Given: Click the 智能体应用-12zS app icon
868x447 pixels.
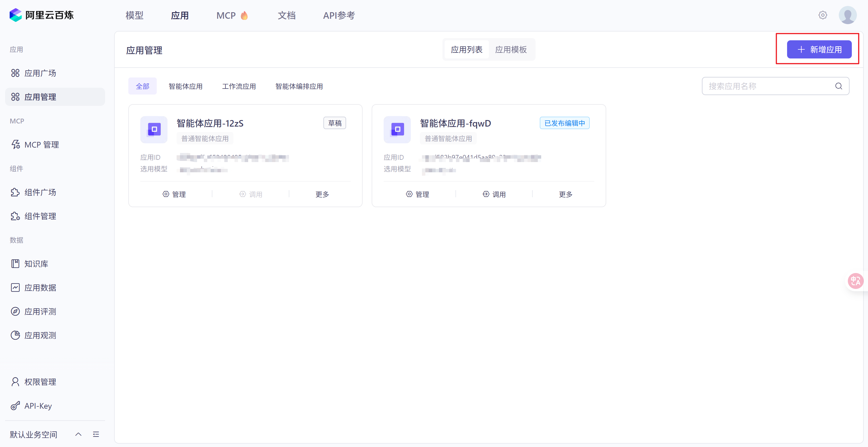Looking at the screenshot, I should (154, 129).
